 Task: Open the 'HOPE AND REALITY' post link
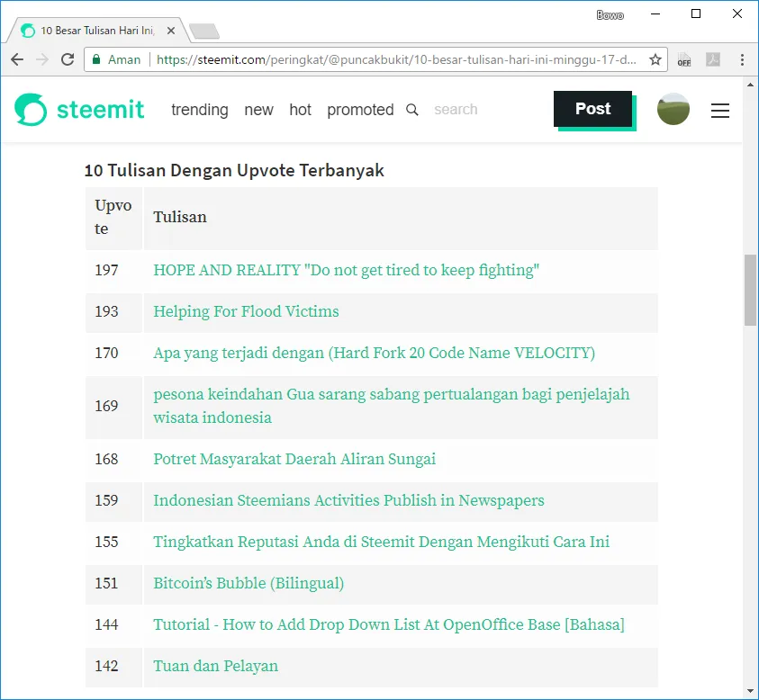(346, 270)
